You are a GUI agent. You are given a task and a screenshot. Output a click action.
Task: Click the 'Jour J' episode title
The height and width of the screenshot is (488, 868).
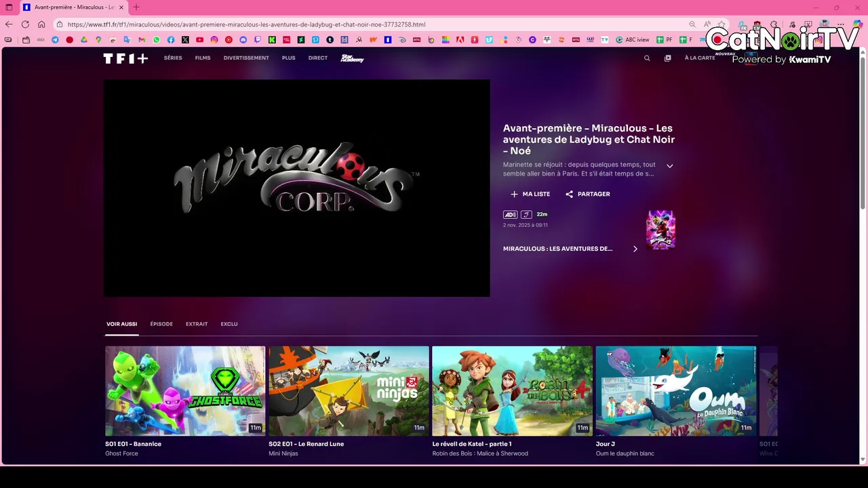click(x=605, y=444)
